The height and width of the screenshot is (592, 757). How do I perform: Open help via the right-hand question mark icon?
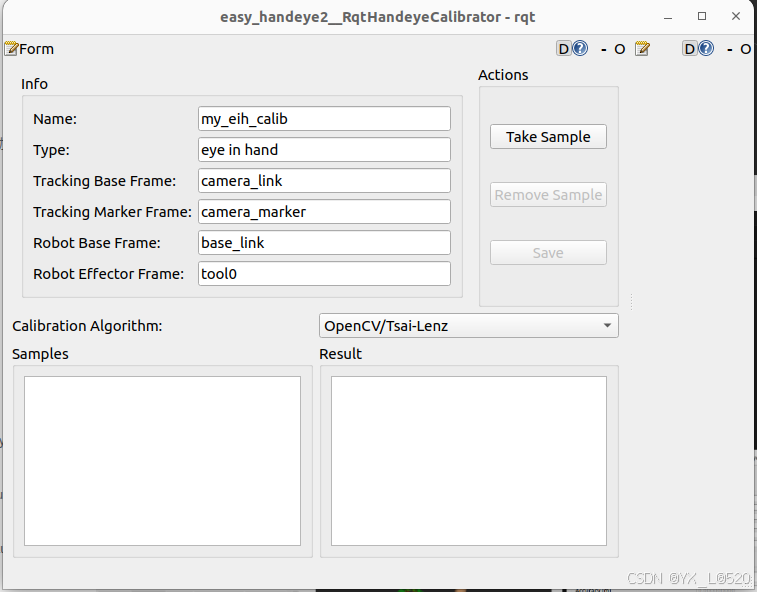tap(705, 48)
